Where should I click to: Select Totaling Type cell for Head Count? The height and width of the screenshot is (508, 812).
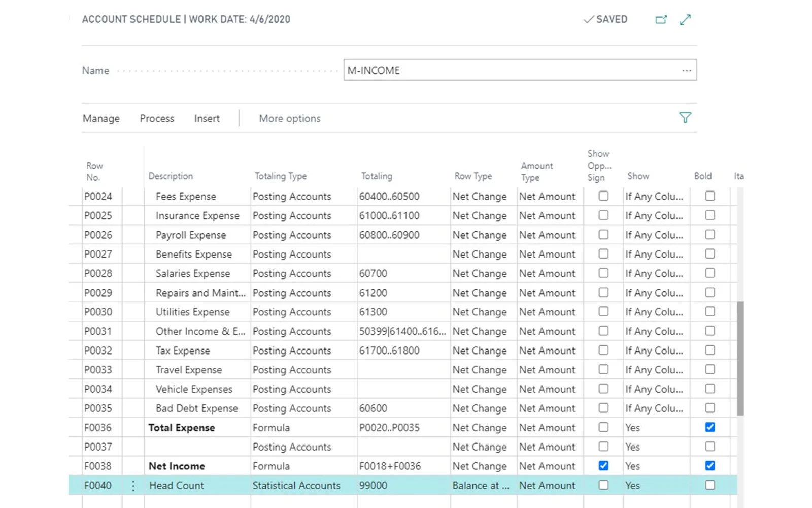(x=303, y=486)
